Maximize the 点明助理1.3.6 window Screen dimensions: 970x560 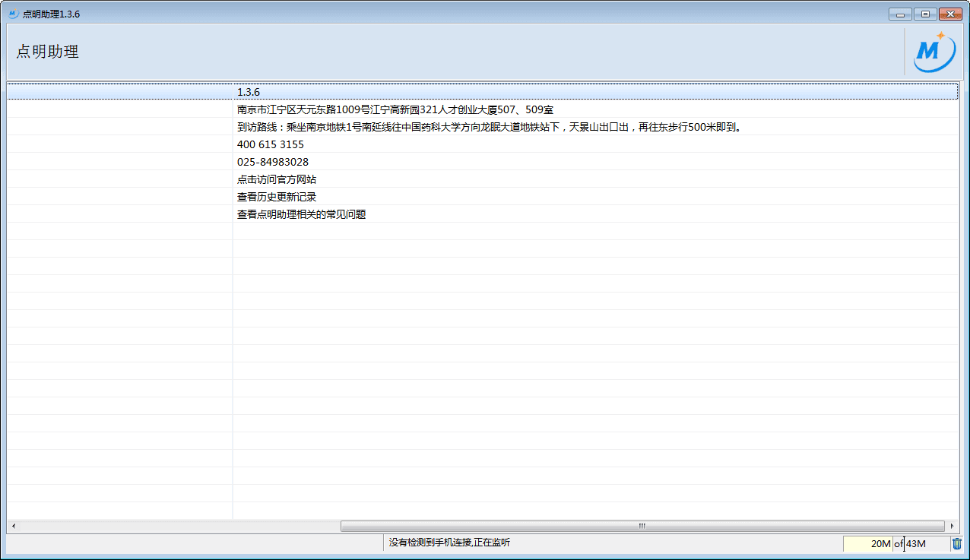pos(925,14)
